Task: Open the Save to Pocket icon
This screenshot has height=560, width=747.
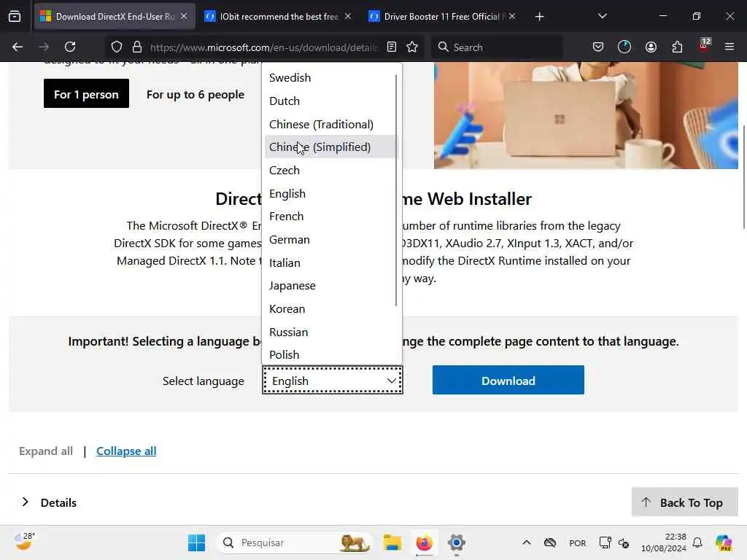Action: 598,47
